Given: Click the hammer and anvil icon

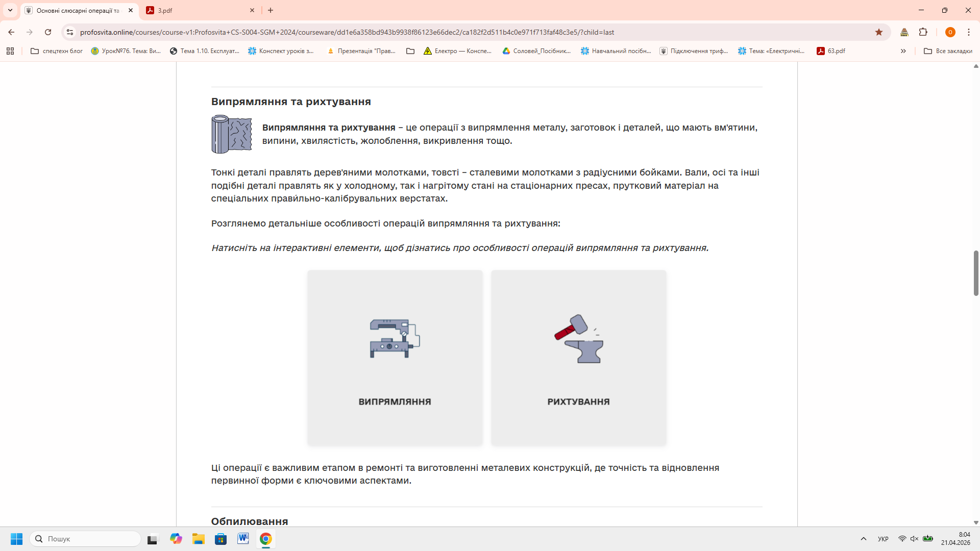Looking at the screenshot, I should [x=579, y=339].
